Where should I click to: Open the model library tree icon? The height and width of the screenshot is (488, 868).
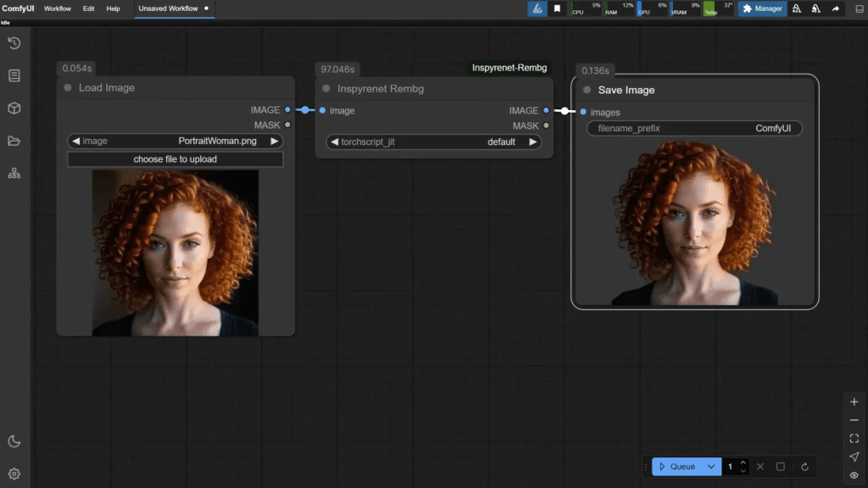point(14,174)
